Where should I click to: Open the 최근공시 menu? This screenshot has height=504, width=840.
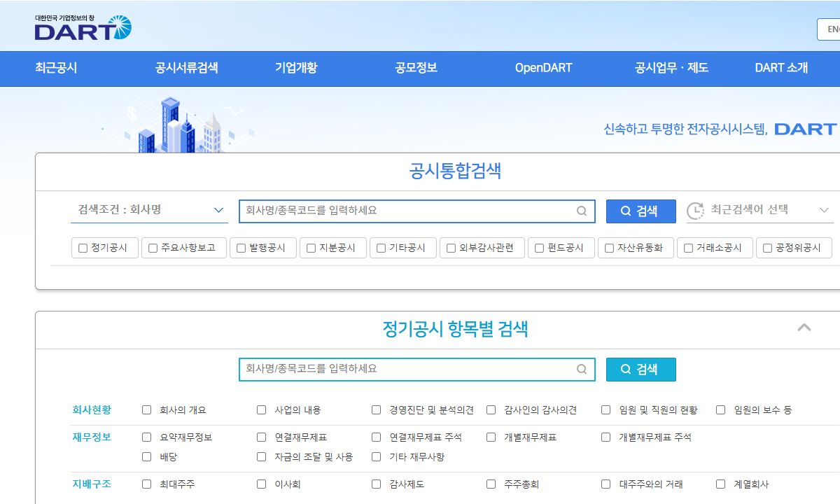pos(56,68)
